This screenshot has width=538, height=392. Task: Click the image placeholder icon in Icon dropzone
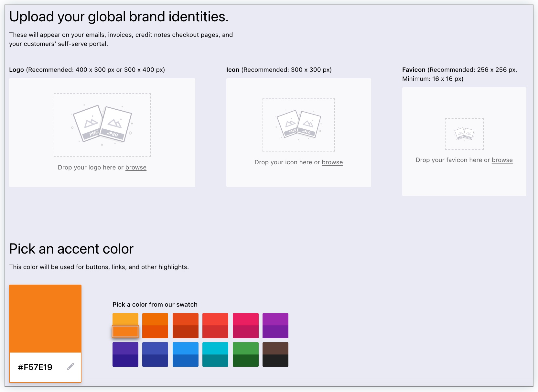tap(298, 125)
